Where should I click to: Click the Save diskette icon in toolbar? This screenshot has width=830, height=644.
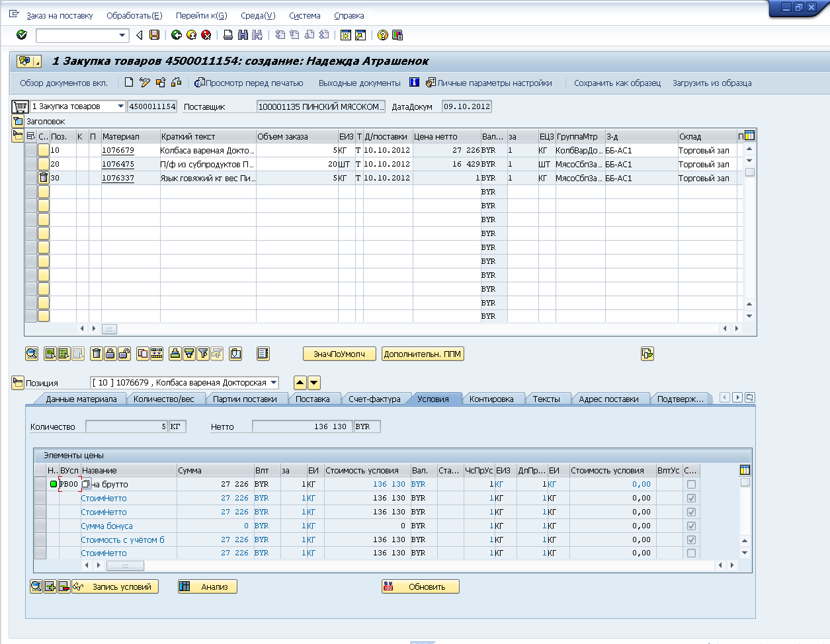[154, 35]
